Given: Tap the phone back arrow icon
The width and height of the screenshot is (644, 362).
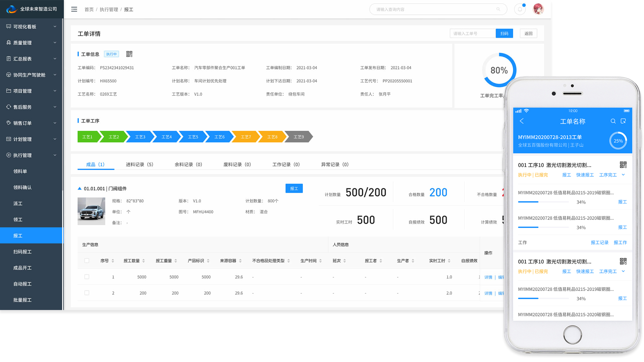Looking at the screenshot, I should 522,121.
